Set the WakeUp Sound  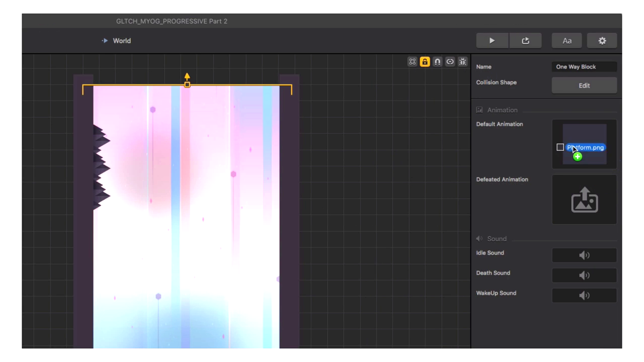point(584,296)
